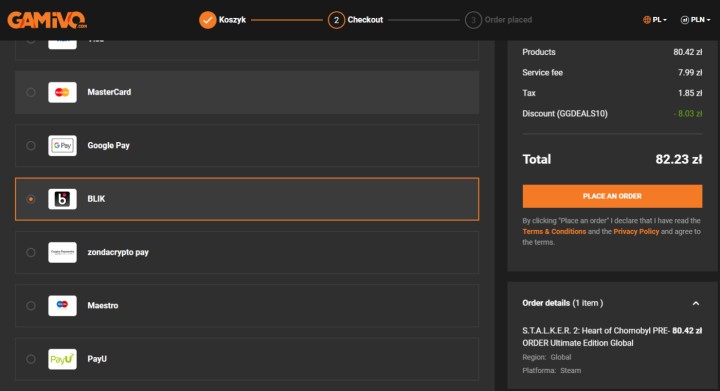Go back to the Koszyk step
Image resolution: width=720 pixels, height=391 pixels.
click(x=232, y=20)
